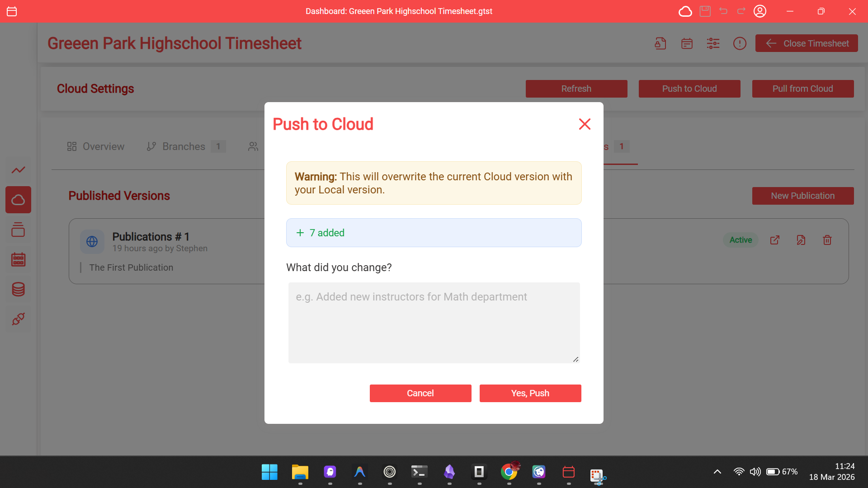Select the cloud sync section in the sidebar
Screen dimensions: 868x488
tap(18, 200)
